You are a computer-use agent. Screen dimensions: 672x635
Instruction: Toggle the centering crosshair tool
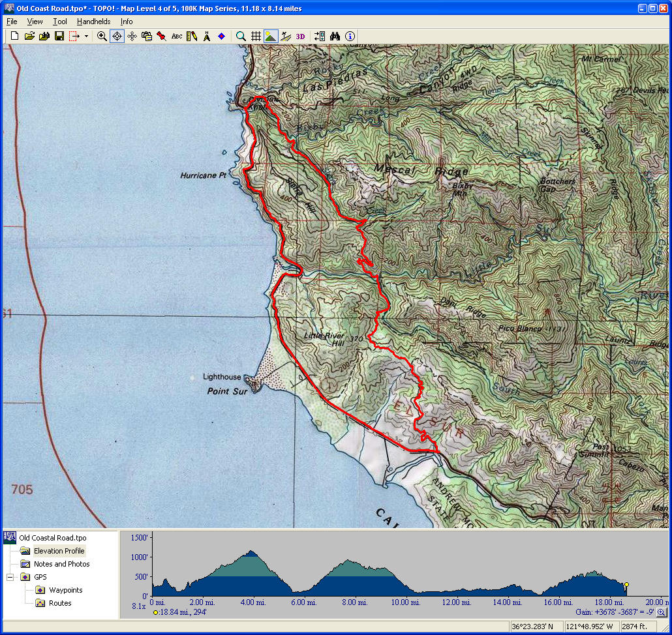point(117,37)
